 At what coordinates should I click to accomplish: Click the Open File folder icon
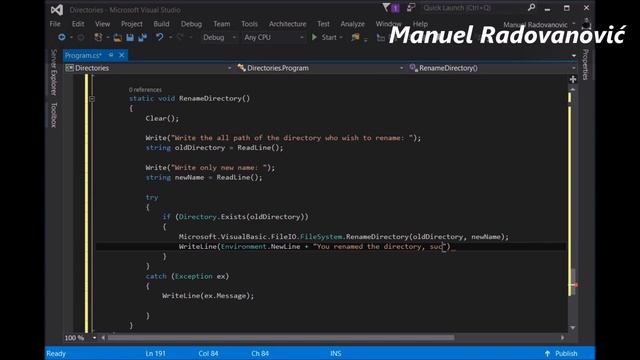point(118,38)
